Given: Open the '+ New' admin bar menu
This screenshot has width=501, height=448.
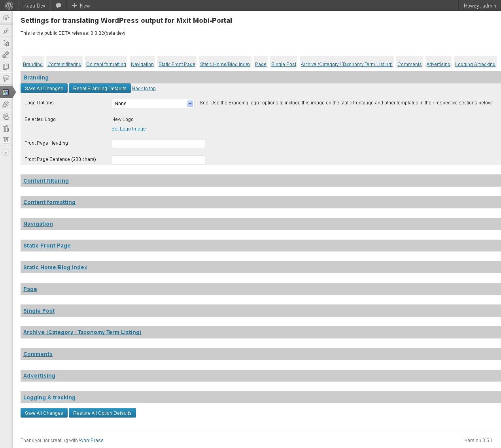Looking at the screenshot, I should coord(81,6).
